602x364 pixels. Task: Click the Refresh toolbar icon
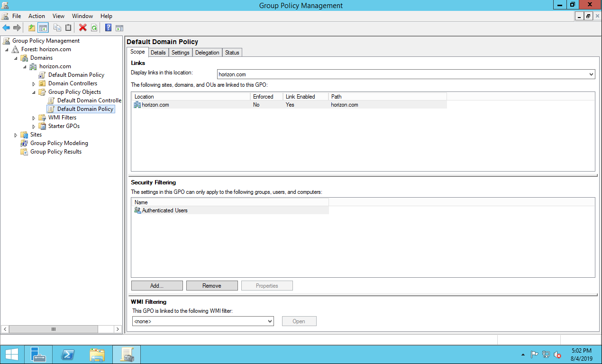pos(94,28)
